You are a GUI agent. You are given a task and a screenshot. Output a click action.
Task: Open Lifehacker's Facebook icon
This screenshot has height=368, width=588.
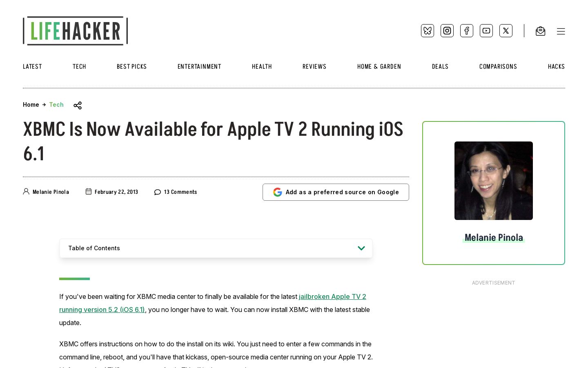pyautogui.click(x=467, y=31)
